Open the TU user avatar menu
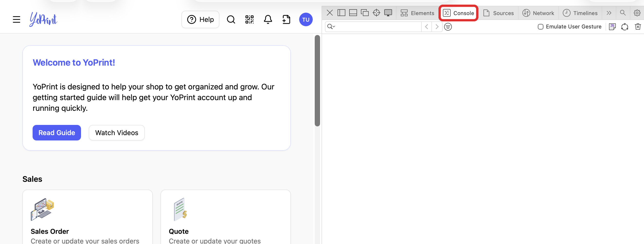Viewport: 644px width, 244px height. (306, 19)
